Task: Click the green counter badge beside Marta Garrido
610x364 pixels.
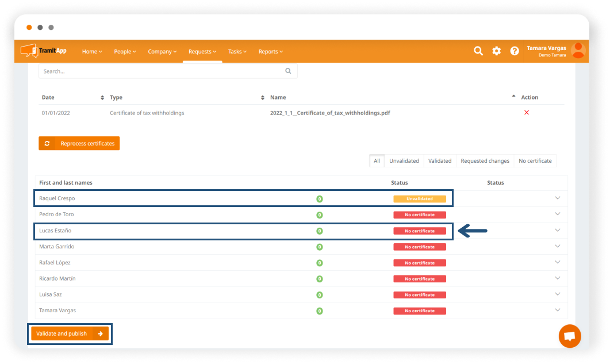Action: pos(320,246)
